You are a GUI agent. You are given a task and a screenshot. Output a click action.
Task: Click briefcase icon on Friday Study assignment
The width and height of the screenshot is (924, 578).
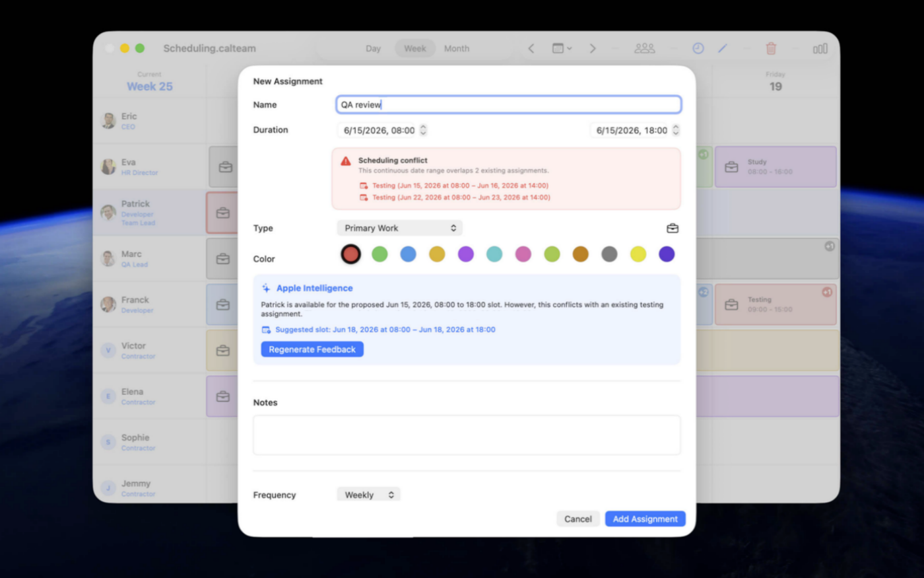click(731, 167)
